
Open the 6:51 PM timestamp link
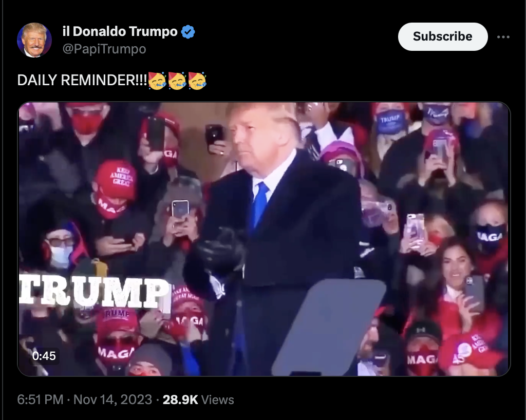coord(40,399)
